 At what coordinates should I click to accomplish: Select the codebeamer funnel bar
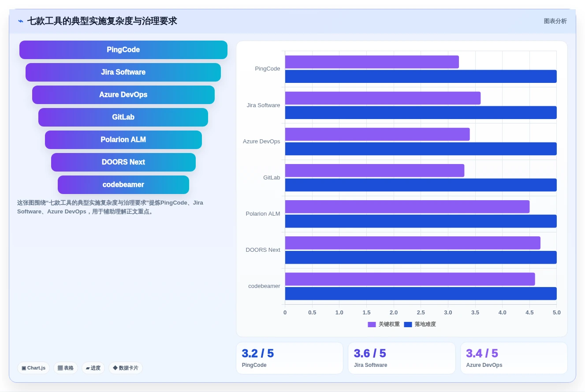click(123, 185)
